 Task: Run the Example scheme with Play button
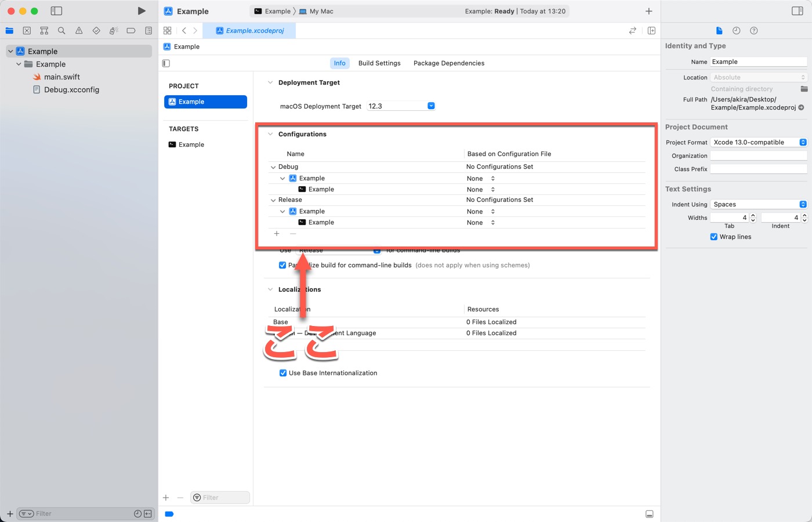point(142,11)
